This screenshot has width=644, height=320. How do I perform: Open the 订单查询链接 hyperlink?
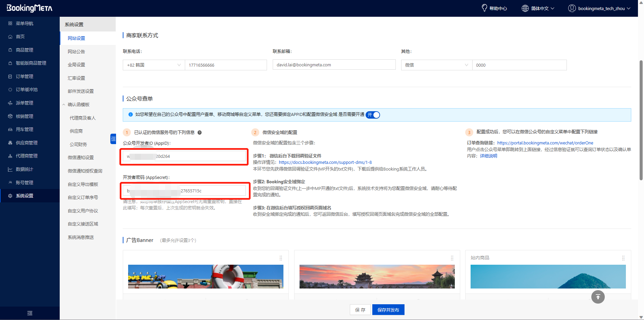[545, 143]
